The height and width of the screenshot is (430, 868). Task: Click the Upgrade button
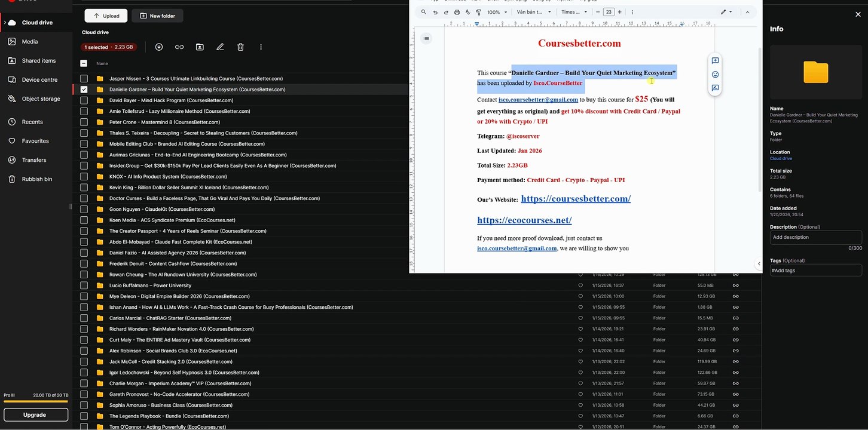pyautogui.click(x=36, y=414)
